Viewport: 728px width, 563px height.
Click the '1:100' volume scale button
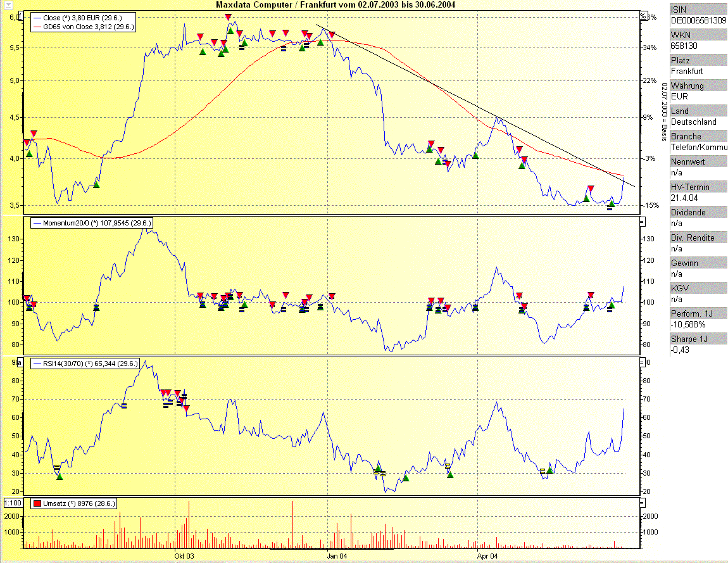pyautogui.click(x=13, y=503)
